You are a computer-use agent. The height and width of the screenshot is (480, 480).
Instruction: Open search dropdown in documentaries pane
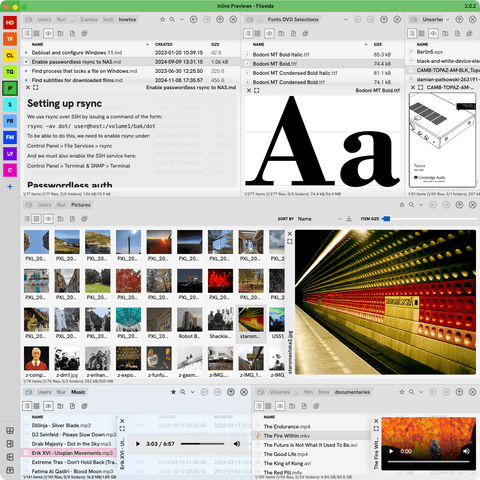point(421,392)
